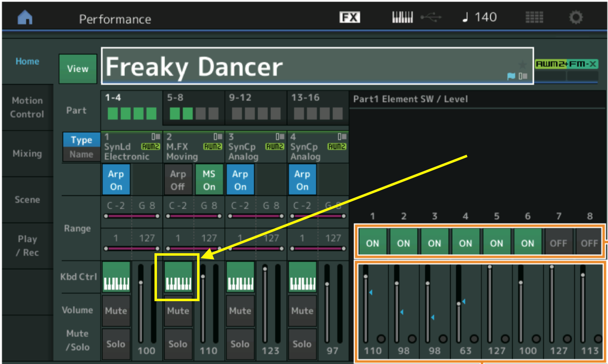Viewport: 608px width, 364px height.
Task: Toggle Part 1 keyboard control icon
Action: pos(116,276)
